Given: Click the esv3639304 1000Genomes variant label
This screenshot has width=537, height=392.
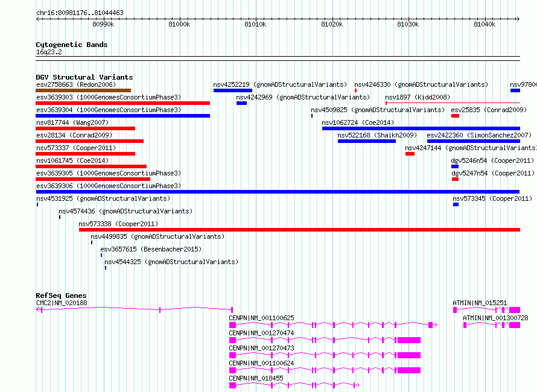Looking at the screenshot, I should [x=109, y=110].
